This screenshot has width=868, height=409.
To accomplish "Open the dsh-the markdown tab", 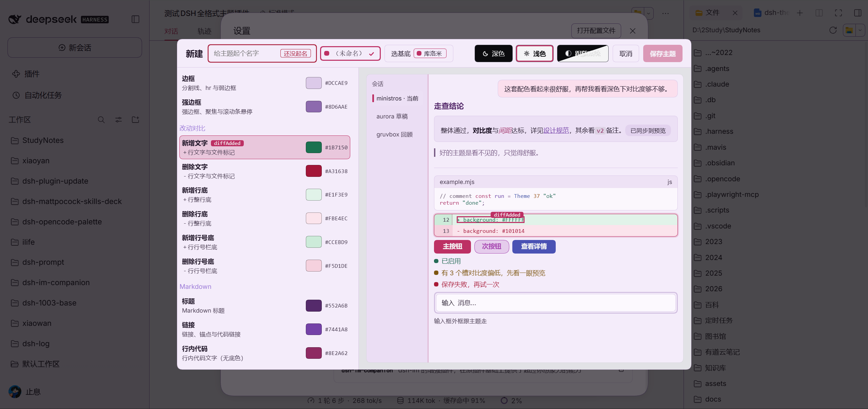I will pos(771,13).
